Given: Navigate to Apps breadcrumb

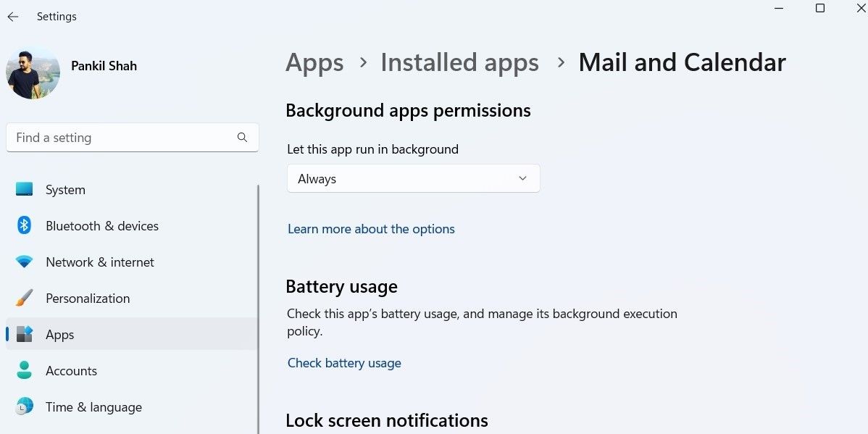Looking at the screenshot, I should pos(314,63).
